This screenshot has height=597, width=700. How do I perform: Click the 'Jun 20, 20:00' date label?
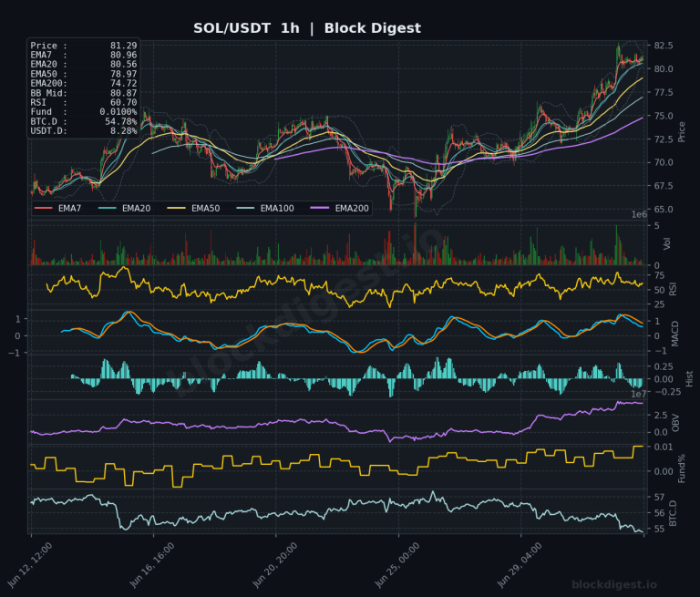(x=274, y=565)
